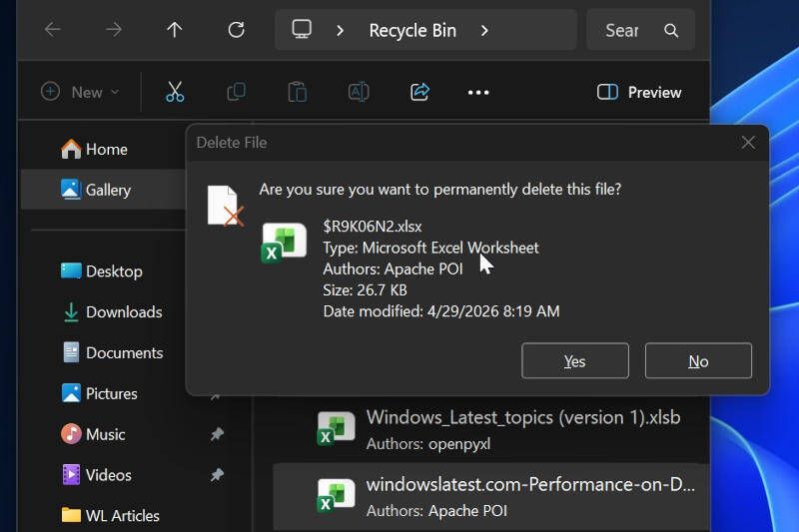Confirm deletion with the Yes button

point(575,361)
